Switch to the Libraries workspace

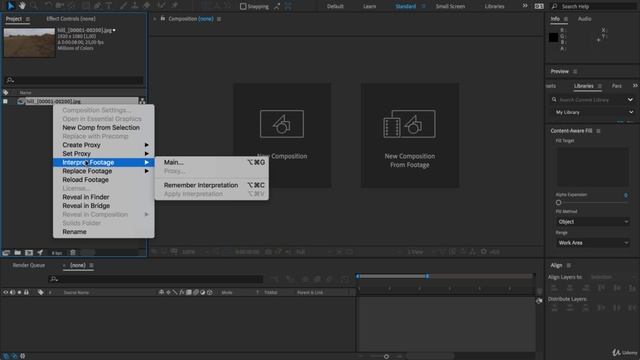pos(494,6)
